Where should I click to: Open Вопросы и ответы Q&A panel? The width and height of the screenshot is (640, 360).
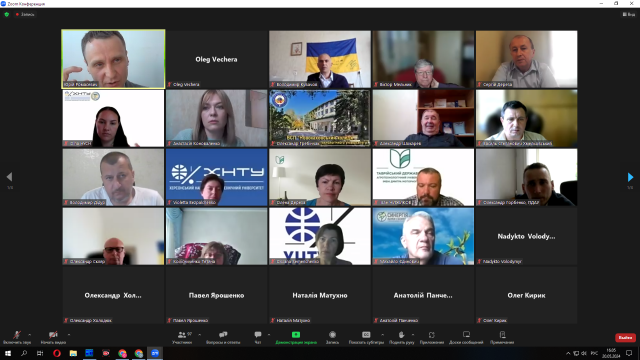(223, 337)
